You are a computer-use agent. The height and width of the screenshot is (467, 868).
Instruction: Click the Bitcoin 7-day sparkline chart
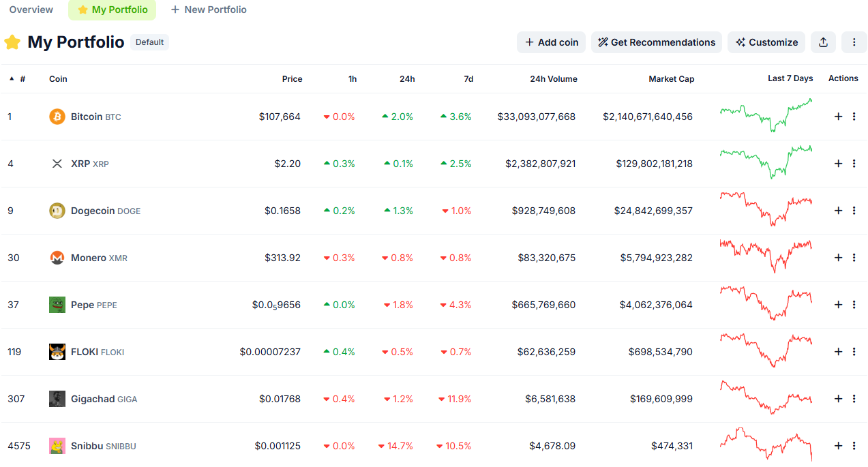[x=766, y=116]
